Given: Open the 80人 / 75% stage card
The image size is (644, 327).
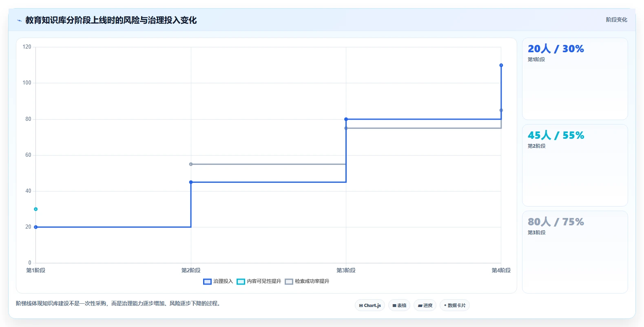Looking at the screenshot, I should tap(575, 252).
